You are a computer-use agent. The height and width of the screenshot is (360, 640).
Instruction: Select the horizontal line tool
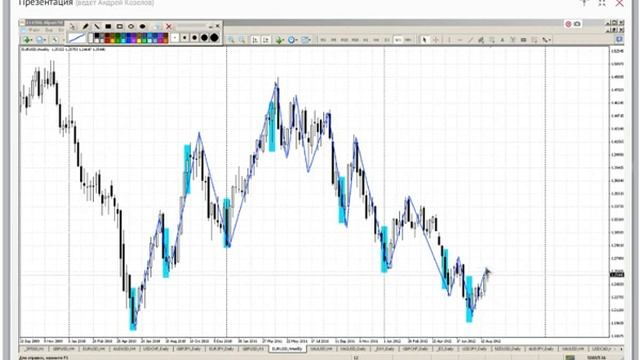[x=460, y=40]
